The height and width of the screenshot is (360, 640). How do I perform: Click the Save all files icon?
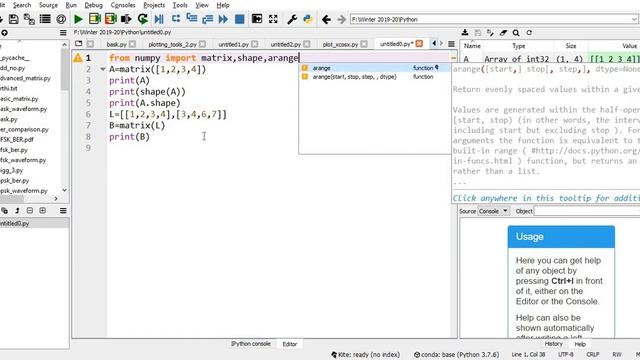click(29, 19)
